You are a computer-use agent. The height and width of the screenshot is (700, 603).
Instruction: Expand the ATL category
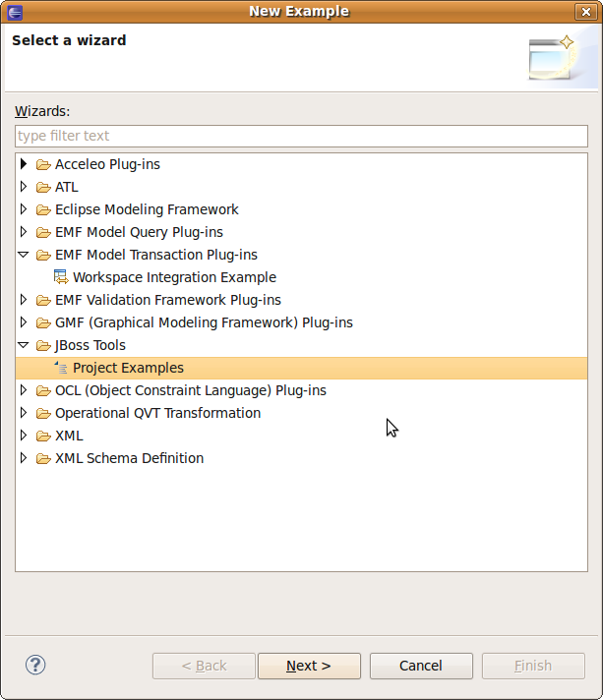click(x=24, y=187)
